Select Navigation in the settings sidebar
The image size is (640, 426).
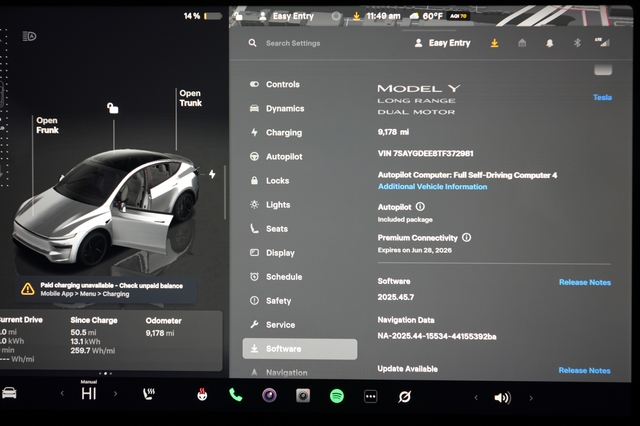click(x=279, y=372)
